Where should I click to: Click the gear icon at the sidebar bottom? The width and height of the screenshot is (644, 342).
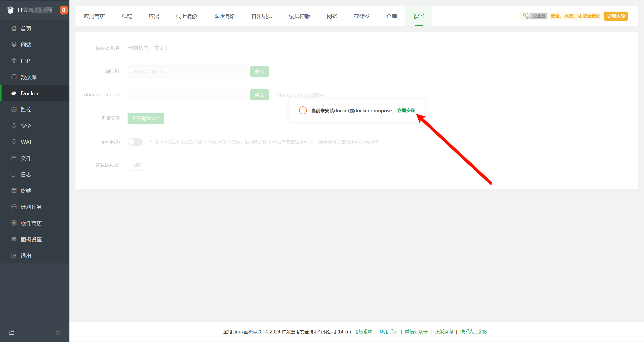point(58,332)
